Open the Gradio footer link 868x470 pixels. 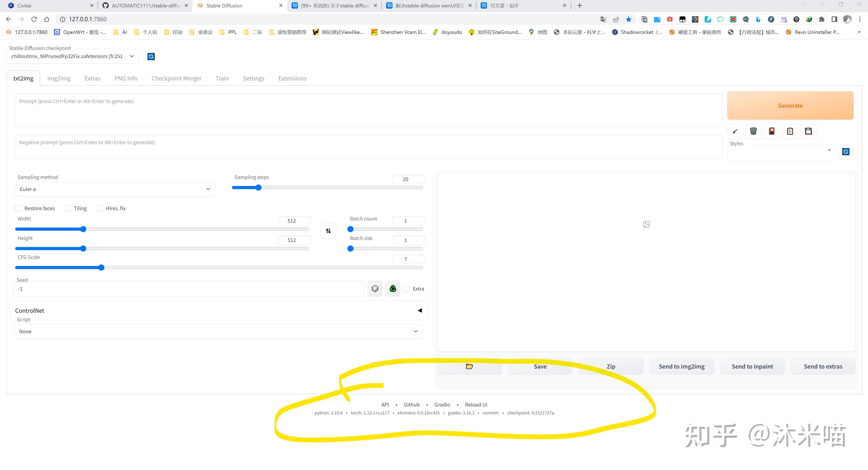pyautogui.click(x=442, y=404)
